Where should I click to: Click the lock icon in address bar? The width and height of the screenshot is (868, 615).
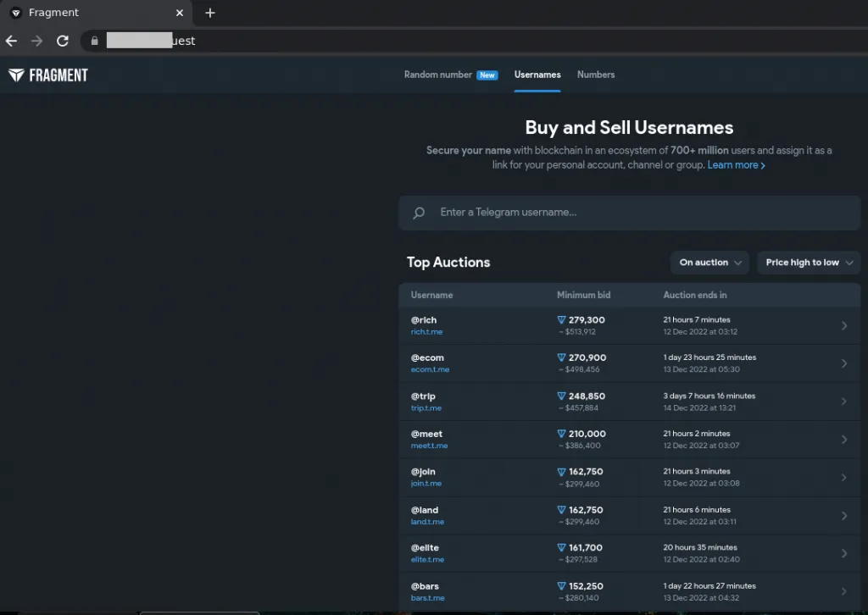click(x=94, y=41)
